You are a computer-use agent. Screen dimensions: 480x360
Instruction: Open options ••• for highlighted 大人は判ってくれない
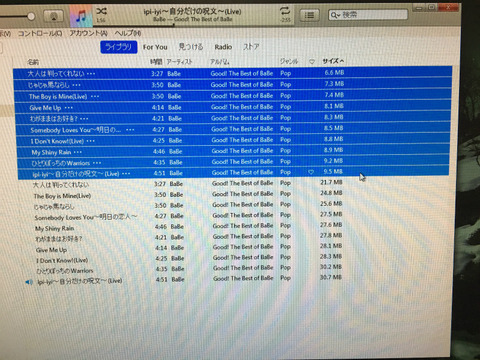point(91,74)
